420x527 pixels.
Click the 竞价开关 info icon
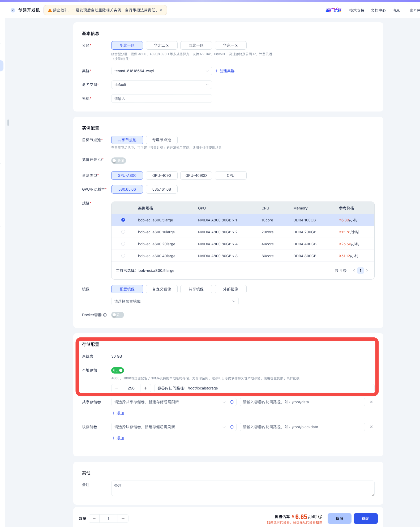[100, 160]
